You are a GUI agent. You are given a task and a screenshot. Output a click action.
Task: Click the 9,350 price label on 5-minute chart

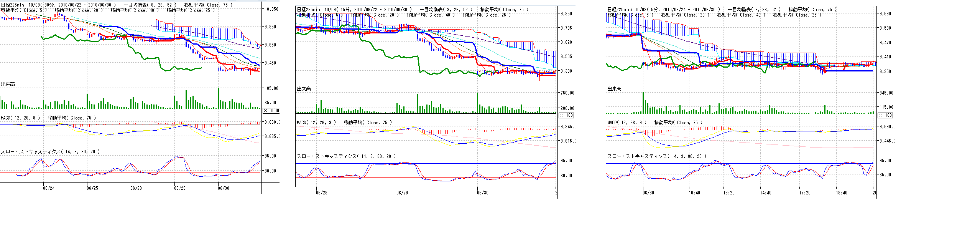(x=885, y=71)
